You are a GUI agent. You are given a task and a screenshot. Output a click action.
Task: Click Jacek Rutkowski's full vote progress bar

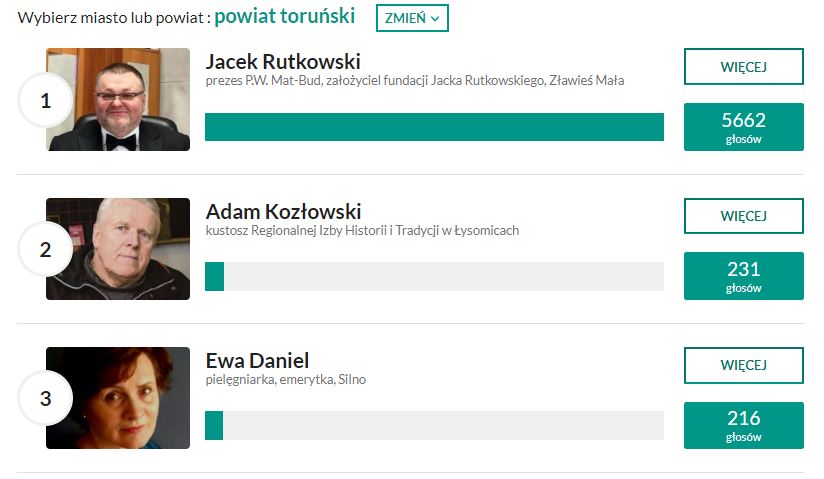(434, 127)
